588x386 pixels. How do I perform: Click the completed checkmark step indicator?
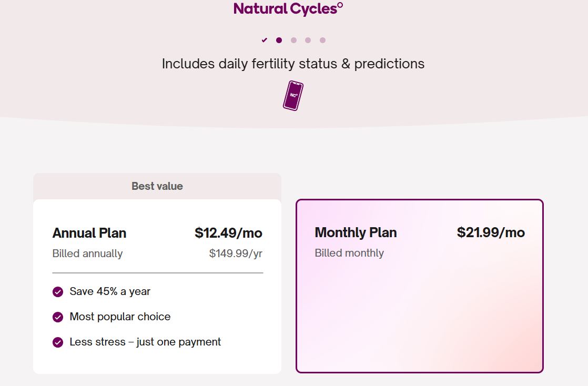coord(264,39)
